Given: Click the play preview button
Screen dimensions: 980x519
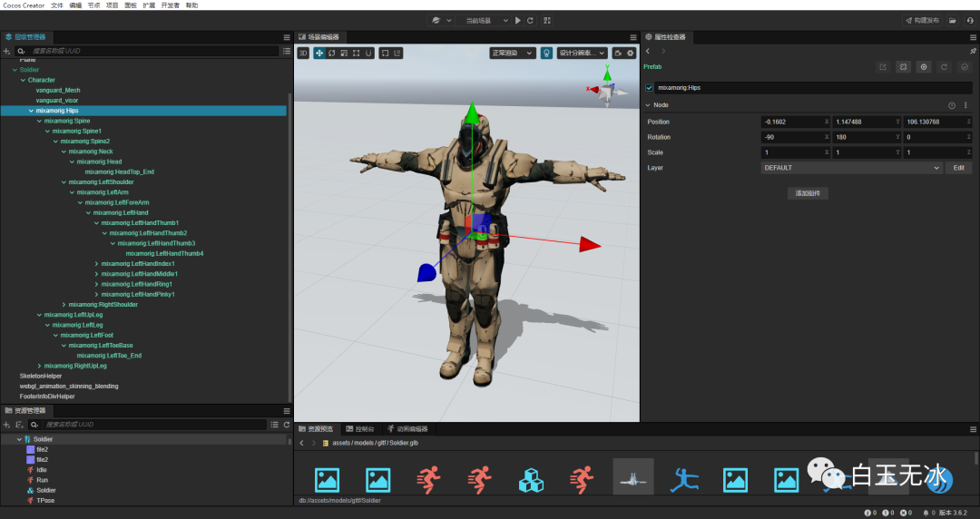Looking at the screenshot, I should click(x=518, y=20).
